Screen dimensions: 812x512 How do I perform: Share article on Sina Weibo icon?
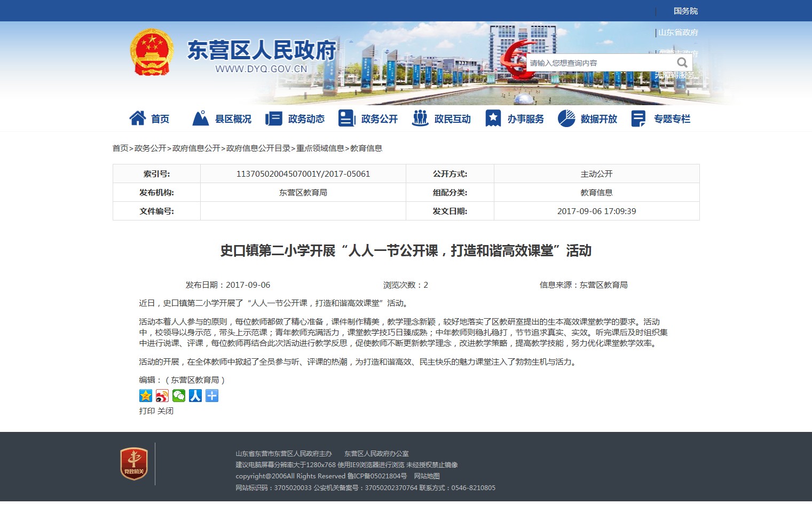162,396
